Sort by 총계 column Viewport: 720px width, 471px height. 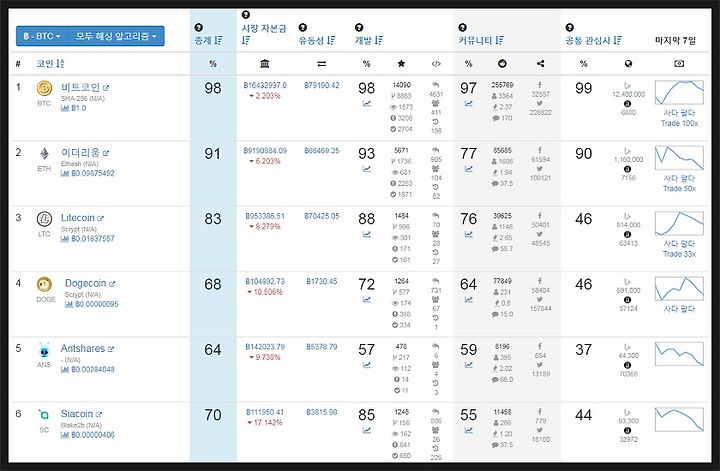click(208, 40)
